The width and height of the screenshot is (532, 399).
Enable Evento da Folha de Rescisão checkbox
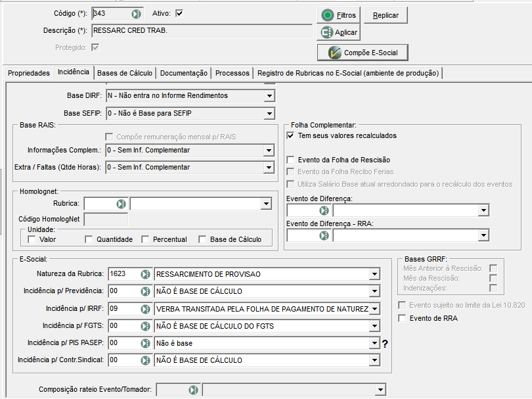click(290, 160)
